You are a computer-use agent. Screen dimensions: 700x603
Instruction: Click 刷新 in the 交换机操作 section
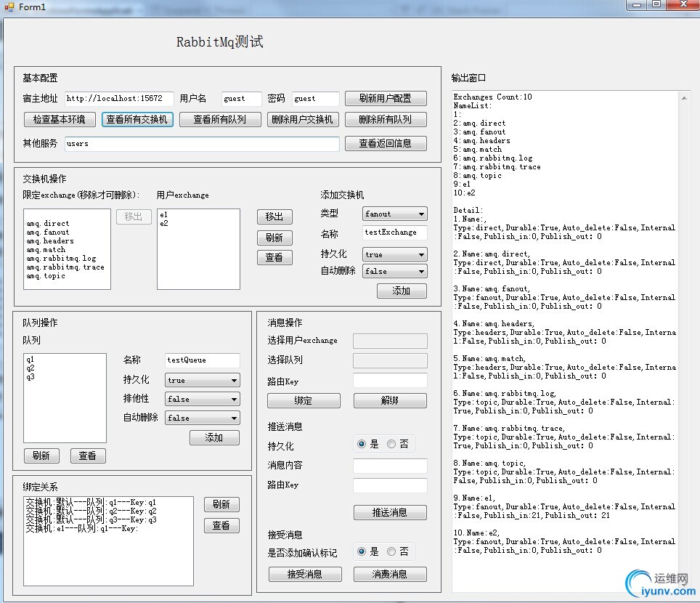[274, 238]
